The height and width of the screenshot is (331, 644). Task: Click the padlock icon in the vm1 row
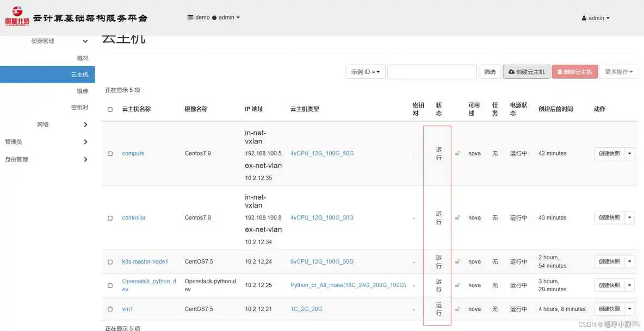coord(457,309)
